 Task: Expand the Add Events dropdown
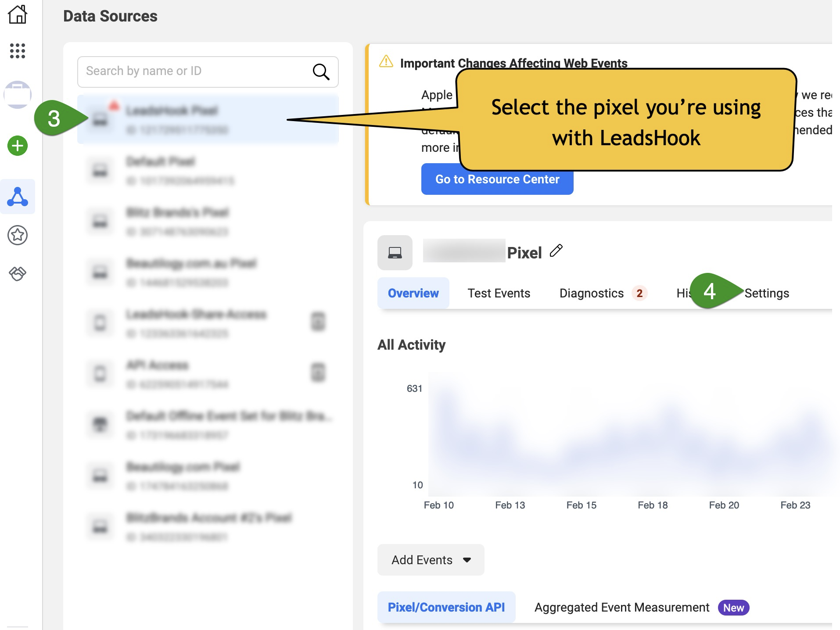pos(431,560)
